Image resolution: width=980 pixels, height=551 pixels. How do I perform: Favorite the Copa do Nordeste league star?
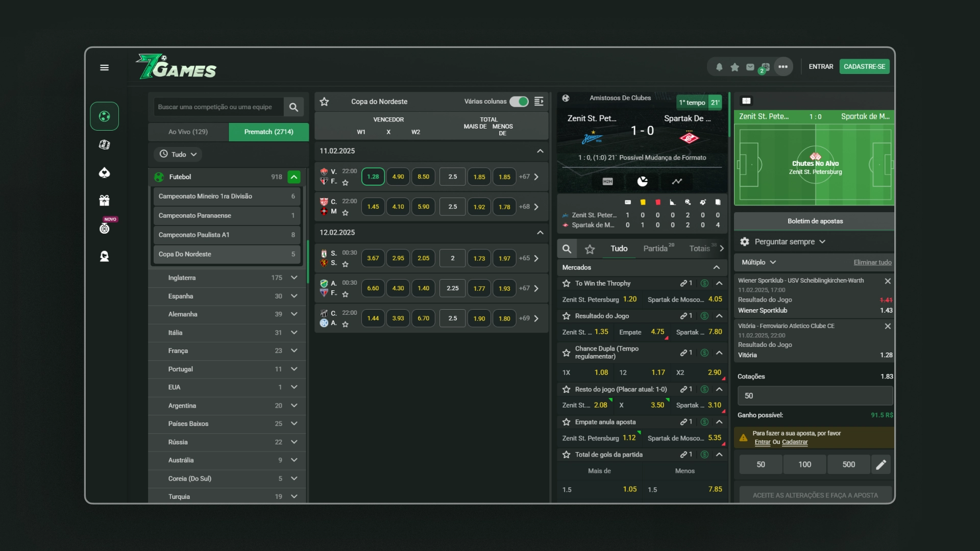(324, 102)
